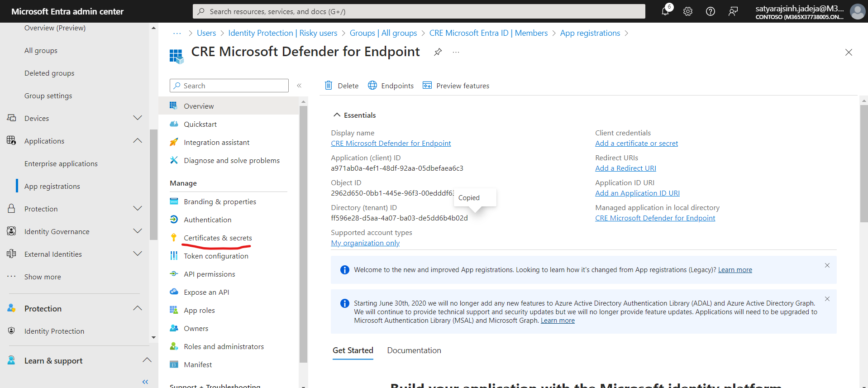868x388 pixels.
Task: Click the top search resources bar
Action: [x=419, y=11]
